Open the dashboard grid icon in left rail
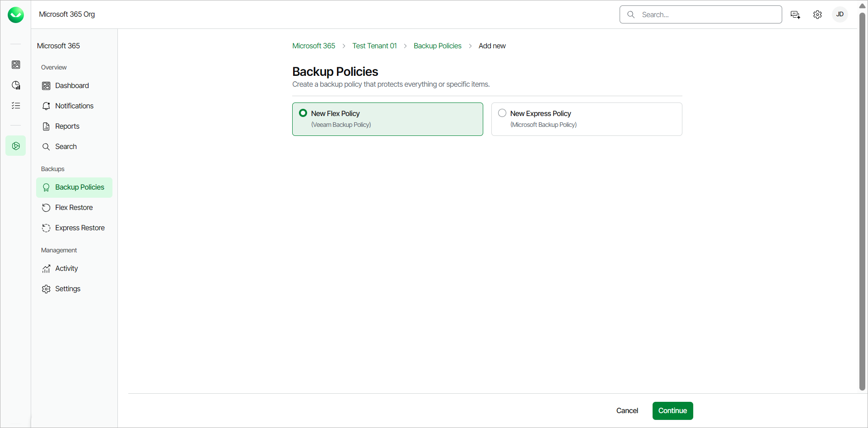This screenshot has width=868, height=428. (16, 65)
